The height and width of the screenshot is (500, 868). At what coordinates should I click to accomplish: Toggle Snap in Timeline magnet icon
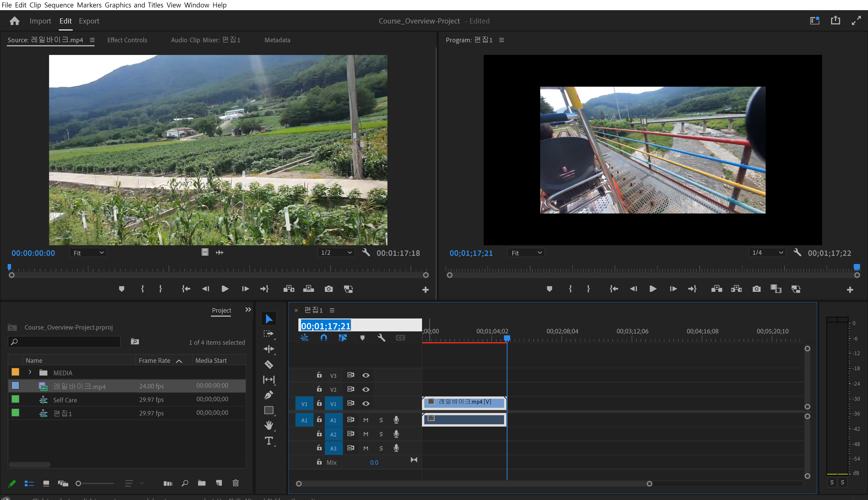323,338
